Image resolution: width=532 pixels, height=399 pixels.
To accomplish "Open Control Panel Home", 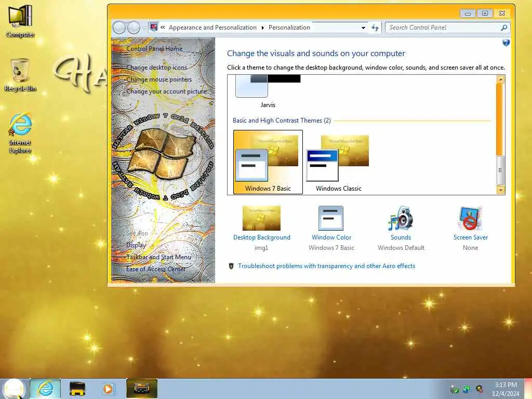I will pos(154,48).
